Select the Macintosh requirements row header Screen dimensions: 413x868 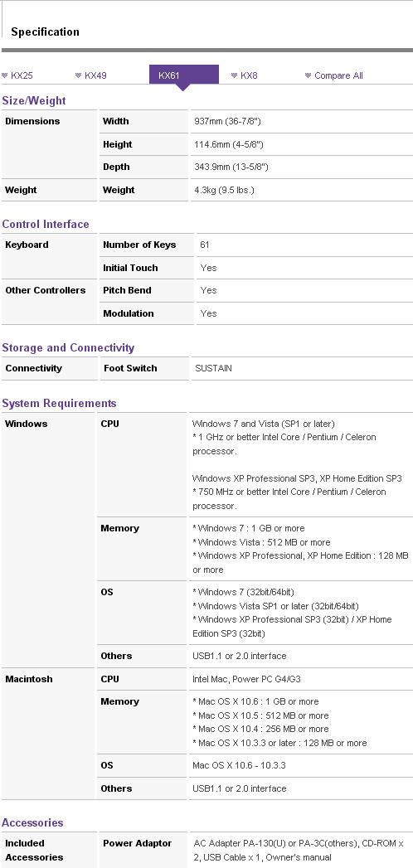point(29,679)
